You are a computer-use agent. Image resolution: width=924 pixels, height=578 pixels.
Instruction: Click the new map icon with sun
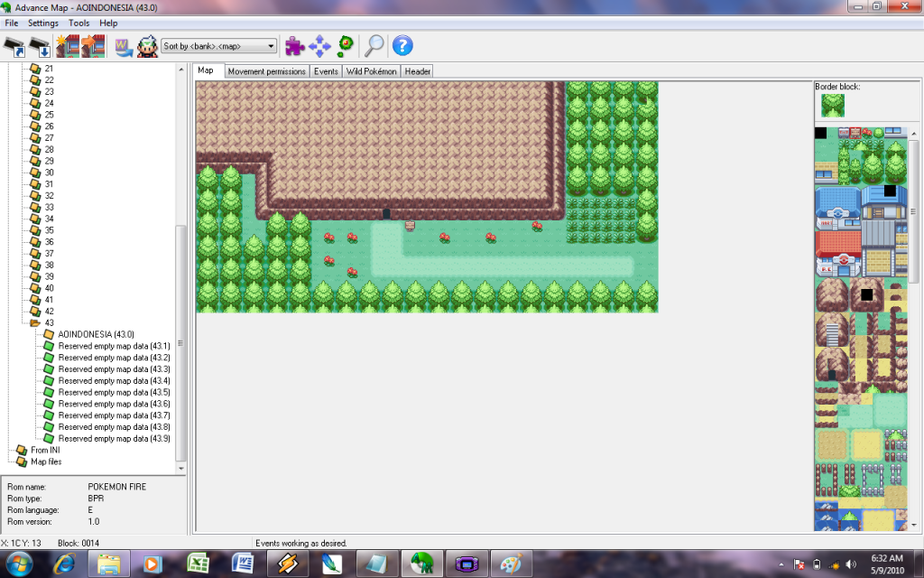[67, 46]
